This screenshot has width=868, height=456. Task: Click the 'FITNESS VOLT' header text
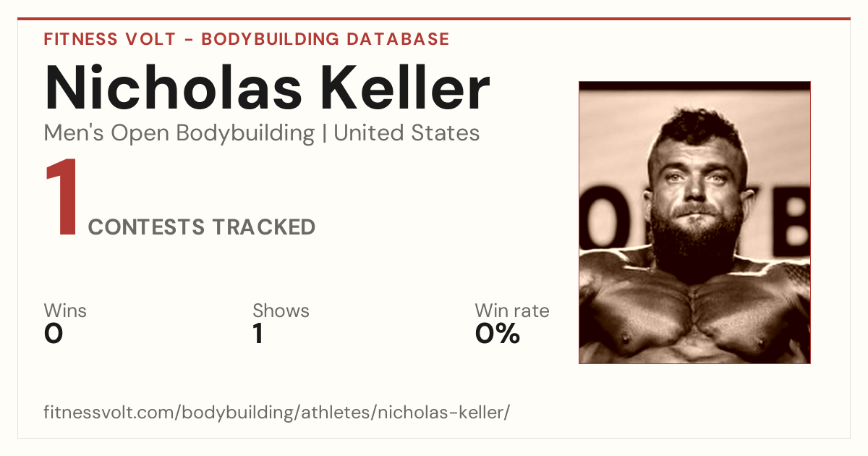point(109,39)
